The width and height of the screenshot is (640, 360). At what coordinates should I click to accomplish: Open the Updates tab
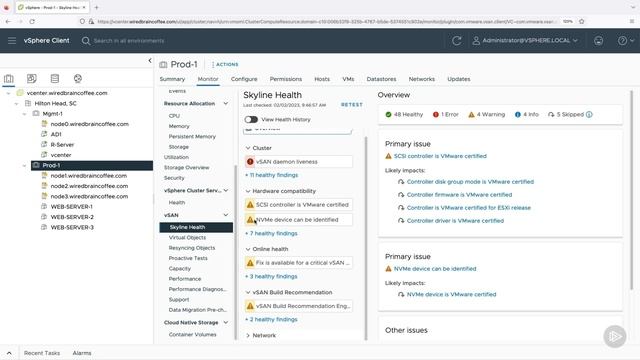pos(459,79)
